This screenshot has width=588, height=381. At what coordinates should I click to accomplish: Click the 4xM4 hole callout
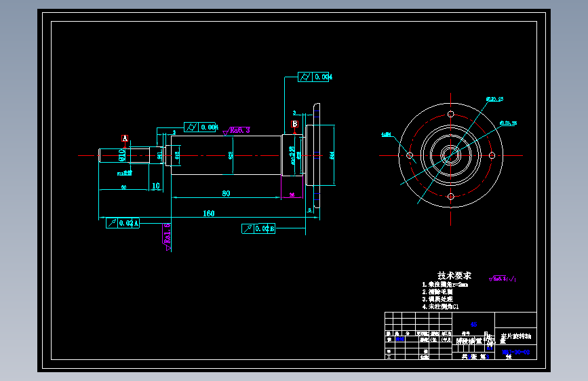387,134
